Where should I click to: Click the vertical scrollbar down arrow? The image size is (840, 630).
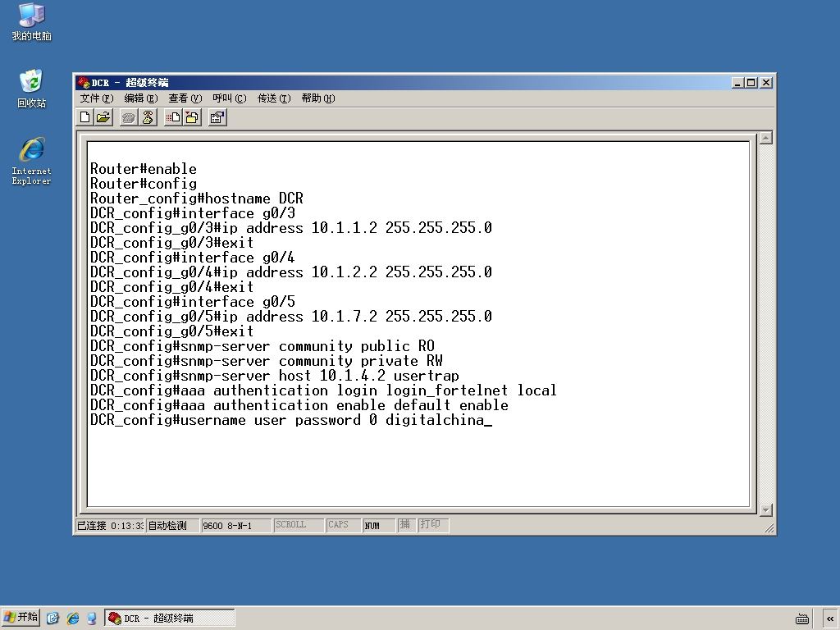point(766,510)
